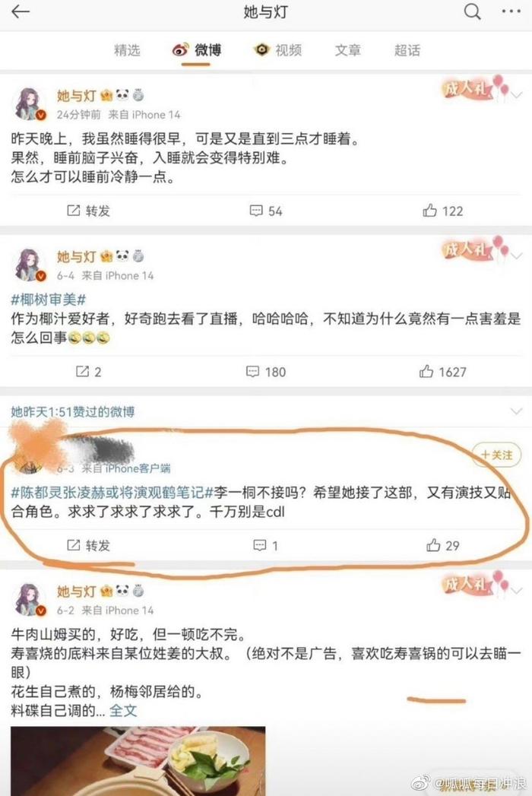Expand chevron on the first post

click(x=516, y=95)
